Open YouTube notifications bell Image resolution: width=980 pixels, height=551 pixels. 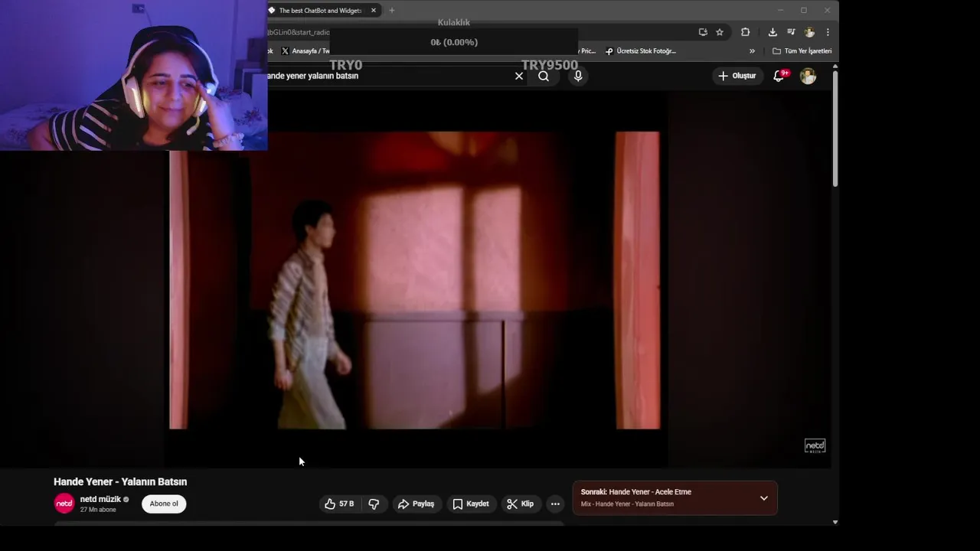pos(779,76)
